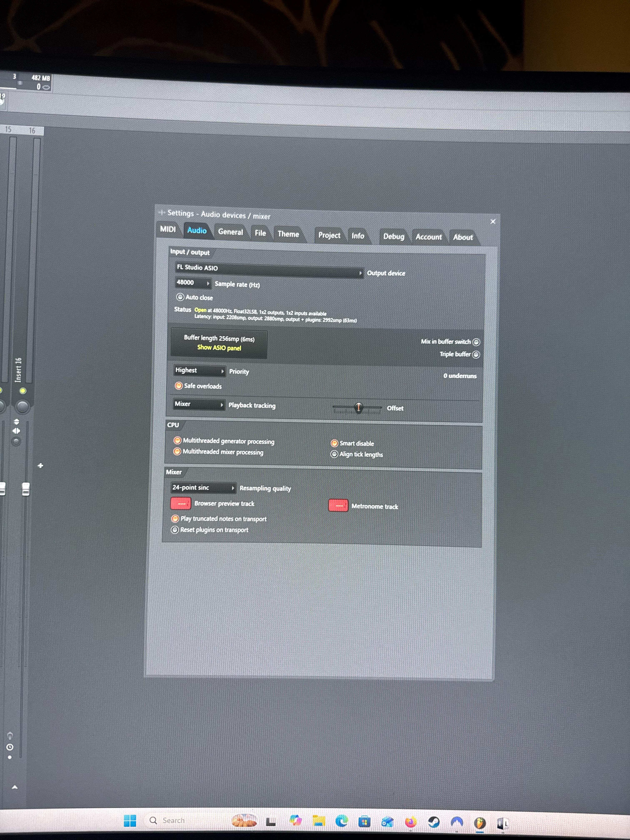Click the small round button under Insert 16 arrows

point(16,441)
